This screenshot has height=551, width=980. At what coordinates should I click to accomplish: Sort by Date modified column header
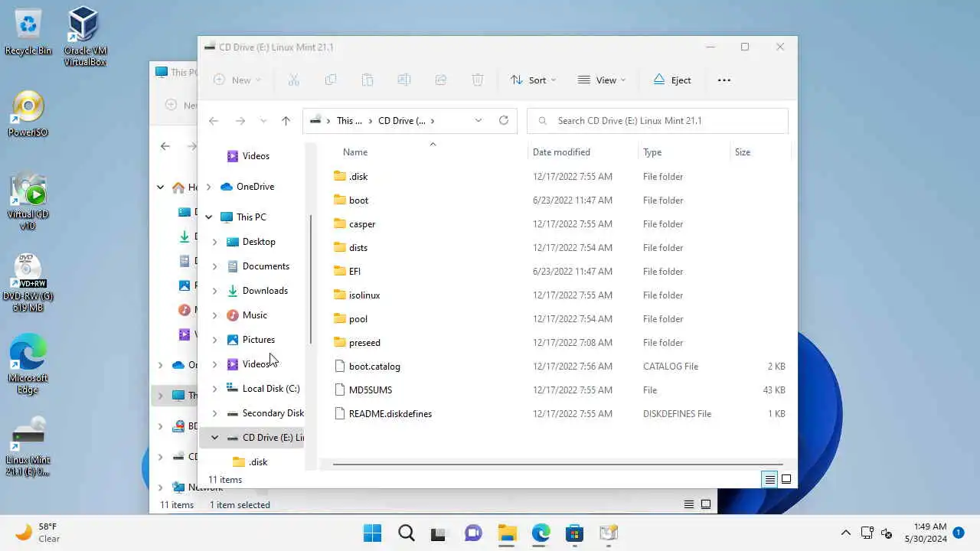point(561,152)
